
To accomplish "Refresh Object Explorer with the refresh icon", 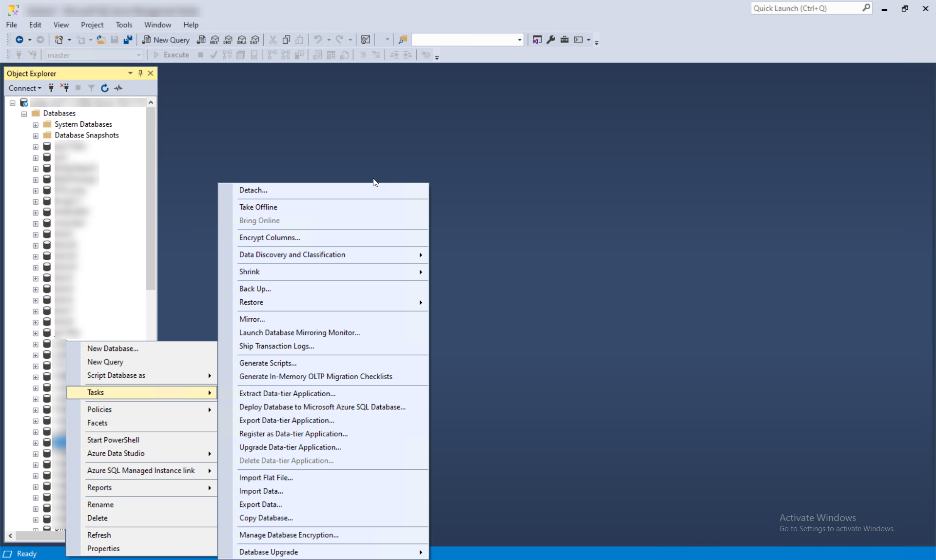I will coord(104,88).
